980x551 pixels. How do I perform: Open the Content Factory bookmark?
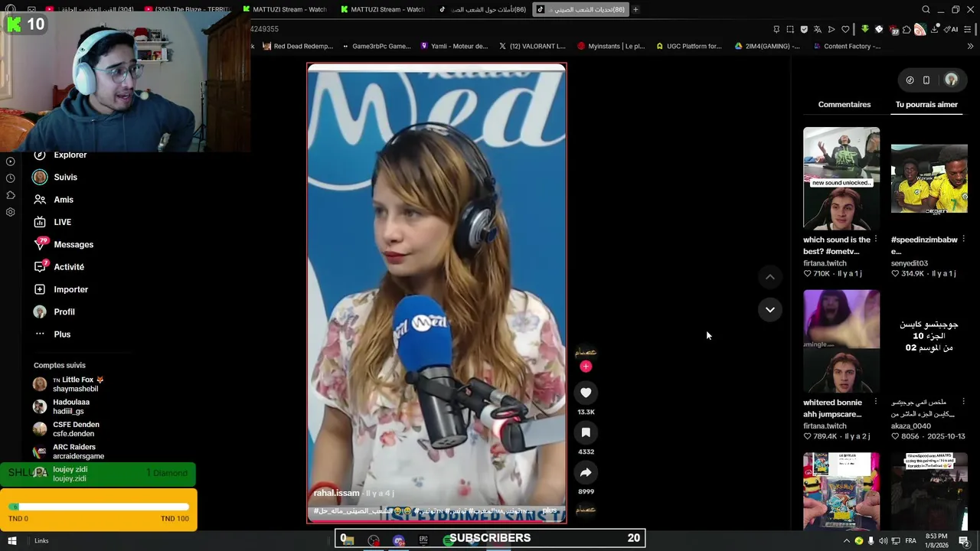click(x=846, y=46)
